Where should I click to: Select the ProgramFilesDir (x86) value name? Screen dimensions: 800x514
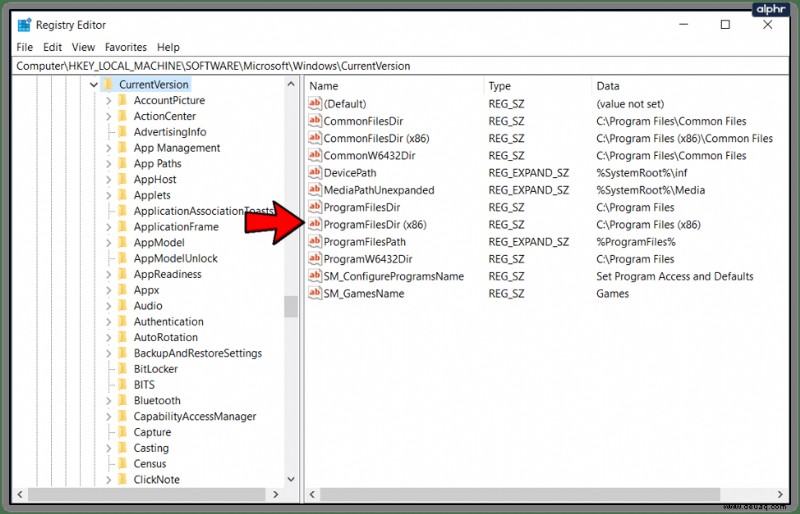tap(374, 225)
